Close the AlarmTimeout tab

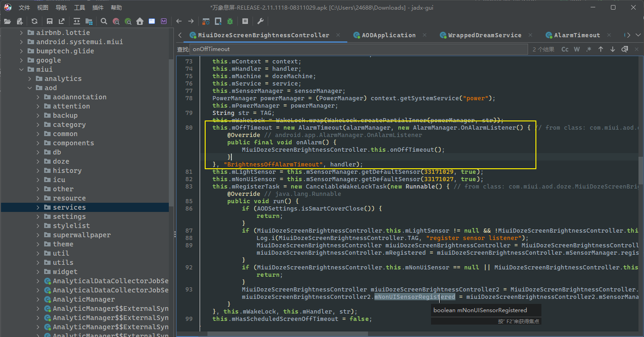(x=610, y=35)
